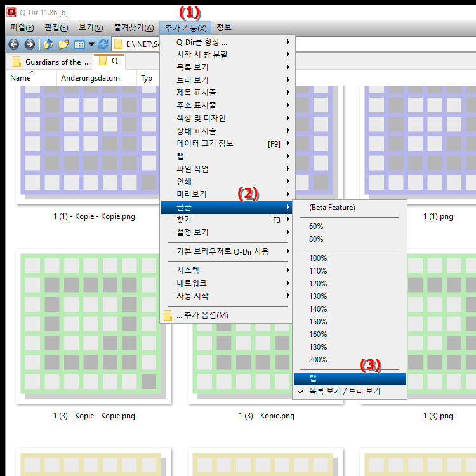The height and width of the screenshot is (476, 476).
Task: Click the file name 1 (3) - Kopie.png
Action: pos(267,416)
